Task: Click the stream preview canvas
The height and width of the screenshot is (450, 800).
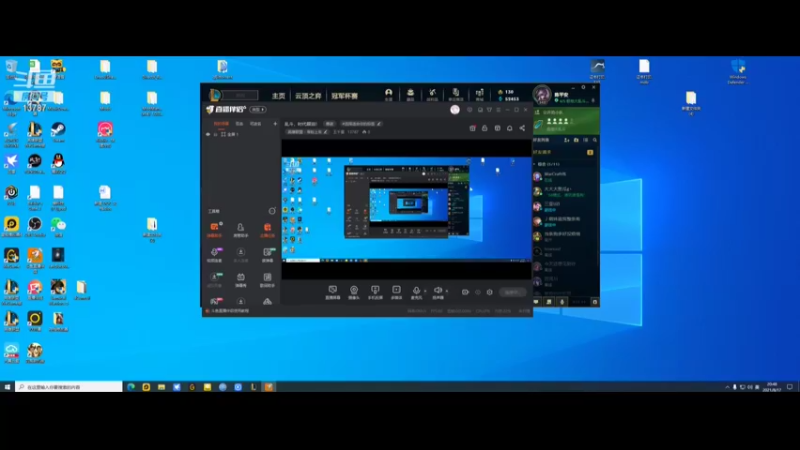Action: (407, 210)
